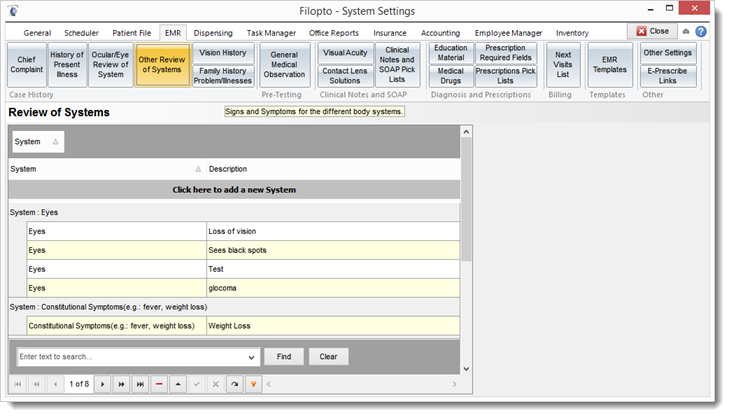Open the orange filter funnel button
Image resolution: width=730 pixels, height=417 pixels.
(x=253, y=384)
